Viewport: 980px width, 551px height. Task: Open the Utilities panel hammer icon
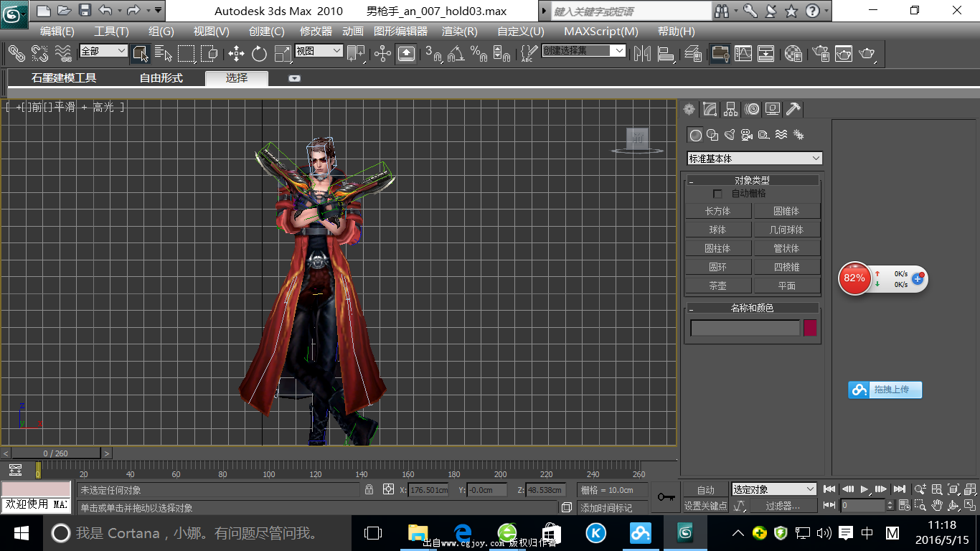pyautogui.click(x=793, y=109)
